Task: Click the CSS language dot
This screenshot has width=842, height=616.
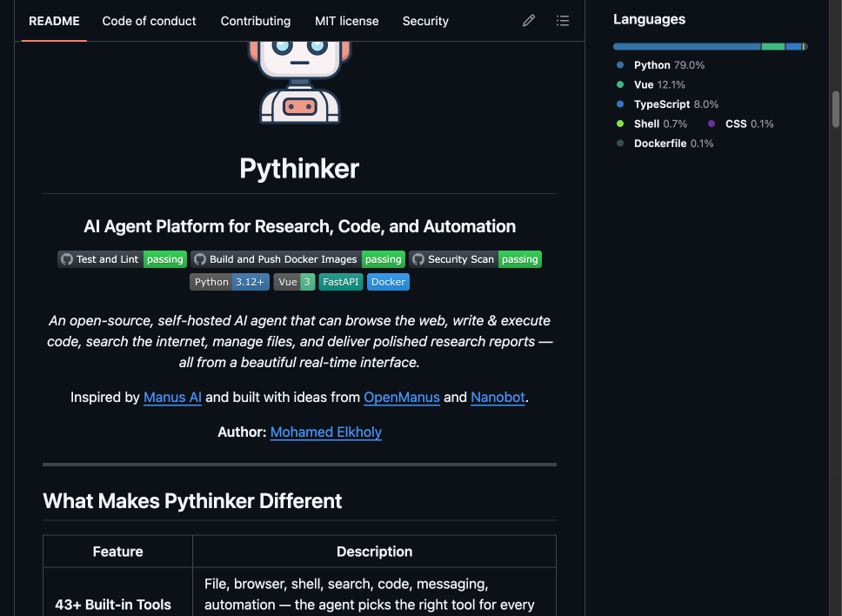Action: tap(711, 124)
